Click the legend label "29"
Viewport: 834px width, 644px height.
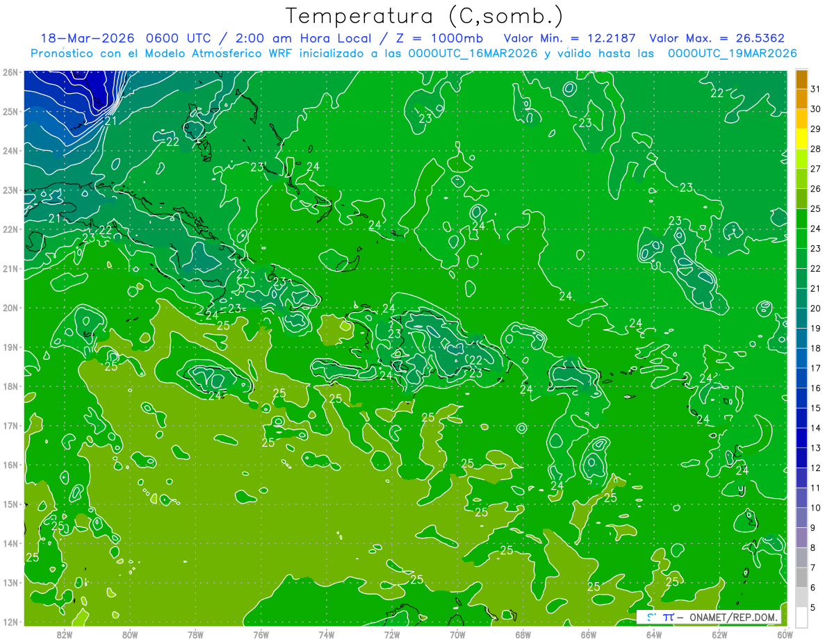click(x=816, y=129)
